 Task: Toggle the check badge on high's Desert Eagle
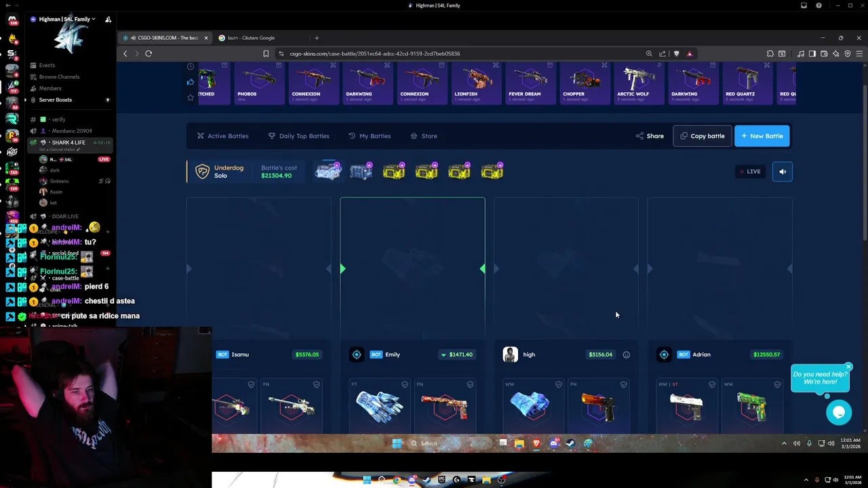623,384
